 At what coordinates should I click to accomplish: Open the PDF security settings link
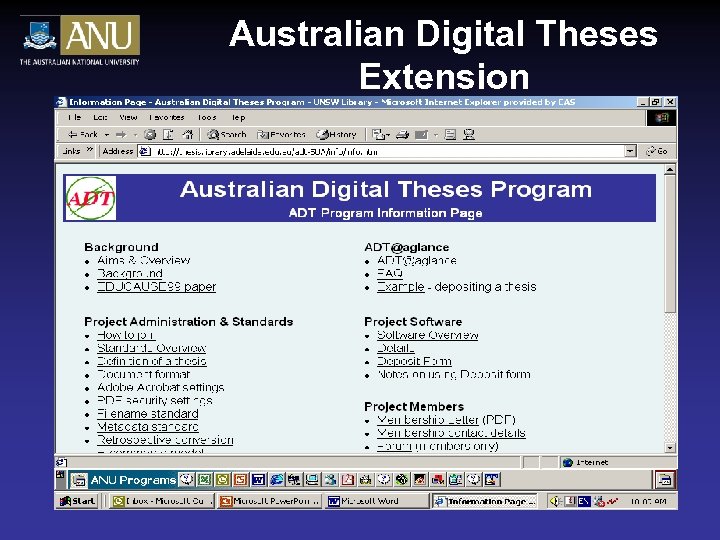(x=155, y=401)
